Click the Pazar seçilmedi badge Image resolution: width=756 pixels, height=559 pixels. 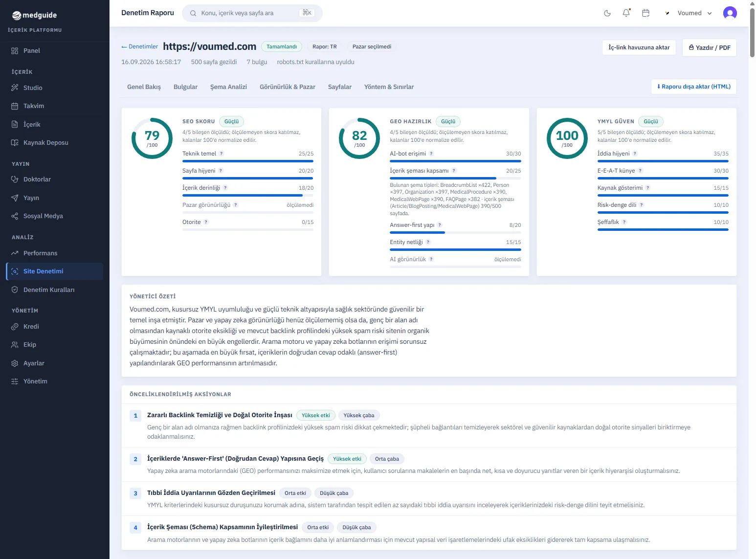(x=372, y=46)
